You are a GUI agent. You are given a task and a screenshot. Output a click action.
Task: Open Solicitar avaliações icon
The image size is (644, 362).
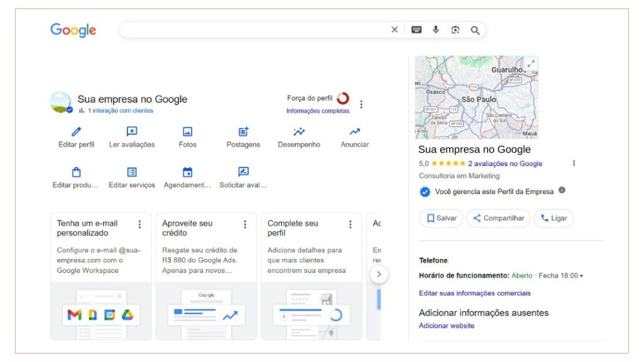[243, 172]
